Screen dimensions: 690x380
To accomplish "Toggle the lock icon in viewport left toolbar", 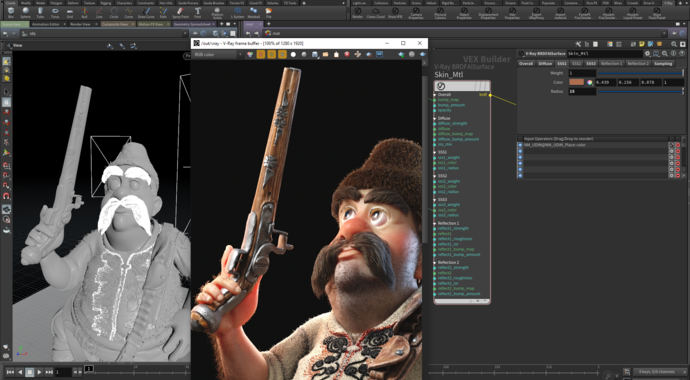I will 7,102.
